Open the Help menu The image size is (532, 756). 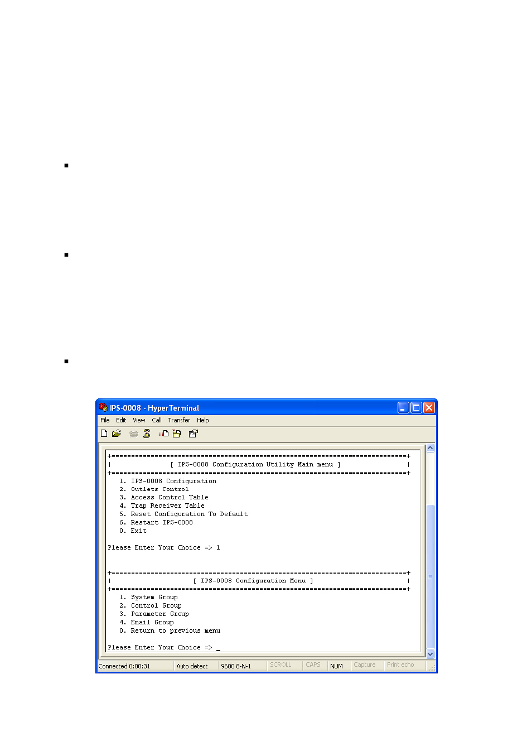[x=203, y=421]
